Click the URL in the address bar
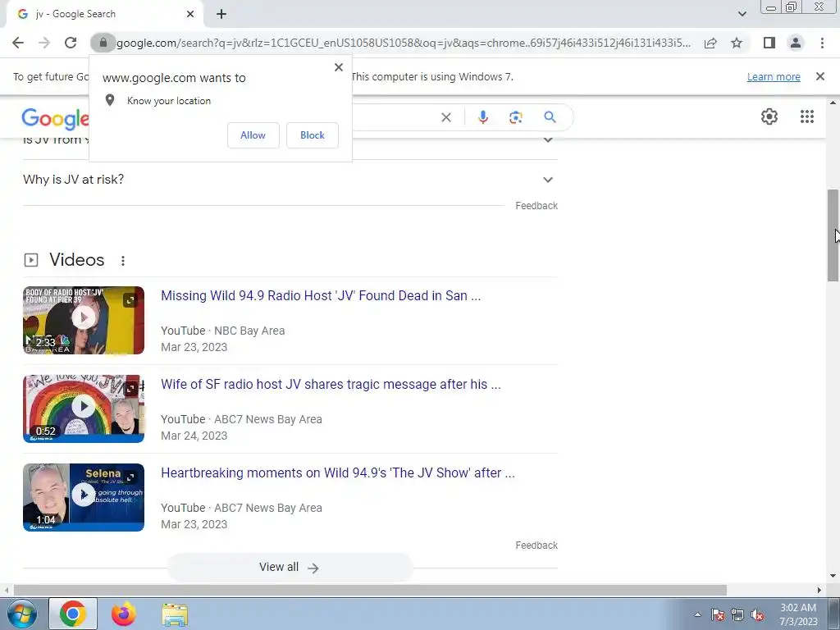840x630 pixels. (x=404, y=43)
